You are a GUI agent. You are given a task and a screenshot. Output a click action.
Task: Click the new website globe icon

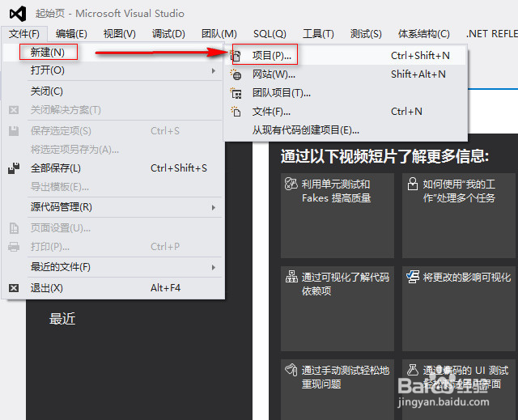click(x=236, y=74)
